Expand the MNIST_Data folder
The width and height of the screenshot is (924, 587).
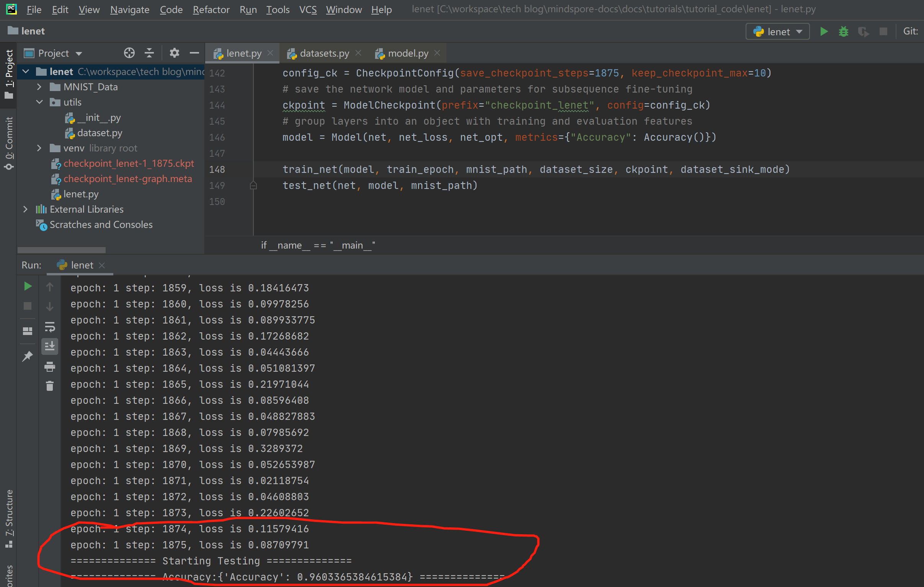39,87
